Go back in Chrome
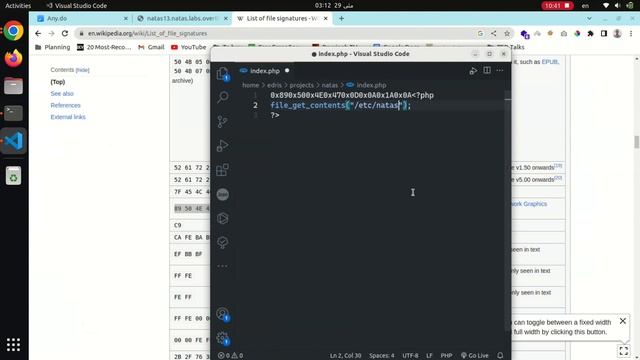 38,33
